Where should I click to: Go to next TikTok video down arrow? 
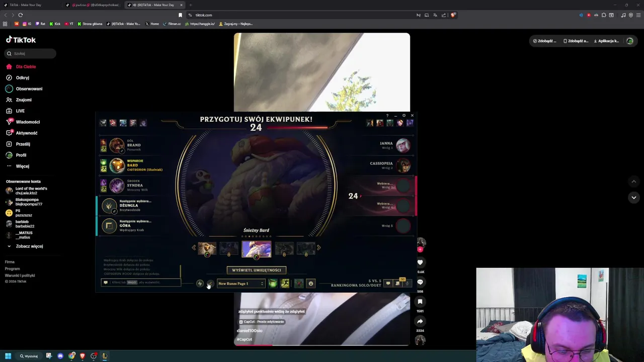(634, 198)
